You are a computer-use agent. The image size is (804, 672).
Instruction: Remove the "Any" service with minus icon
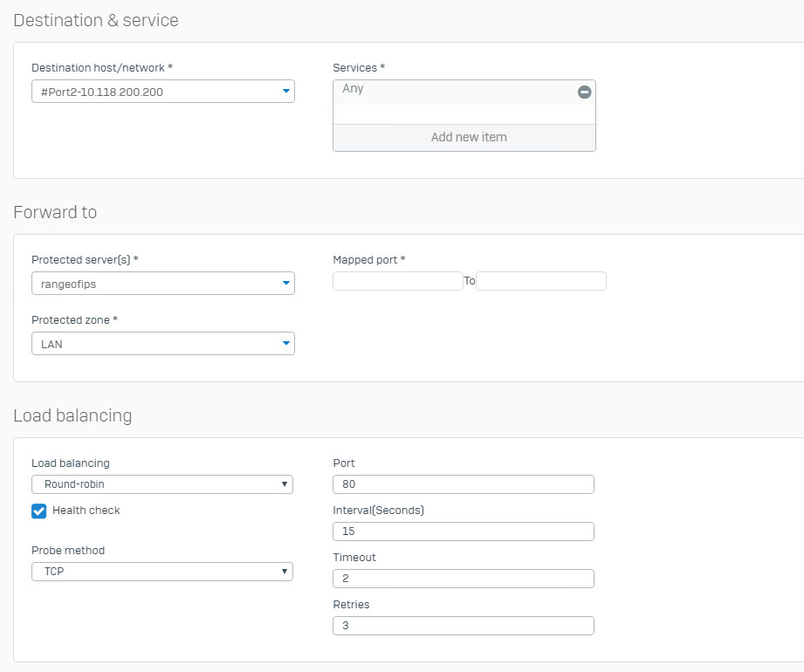coord(585,92)
